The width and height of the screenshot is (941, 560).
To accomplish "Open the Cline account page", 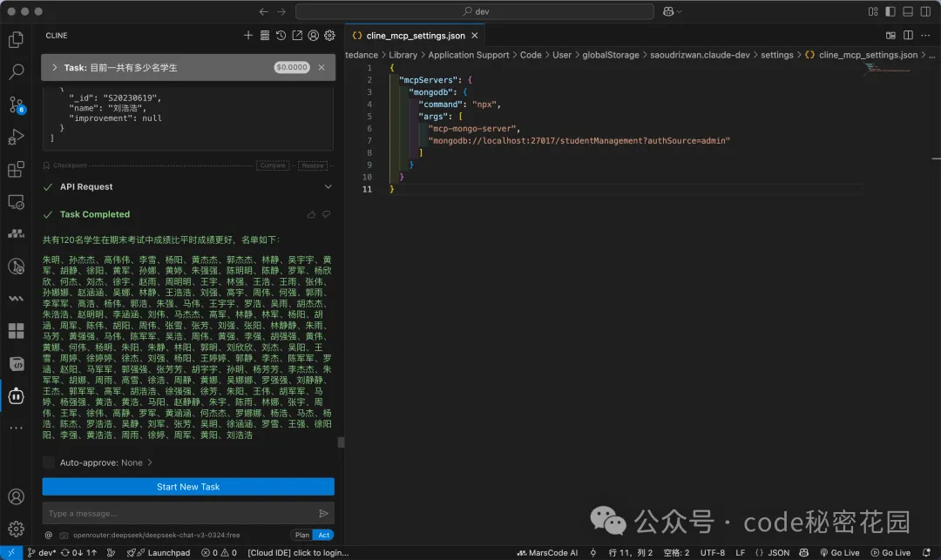I will 314,36.
